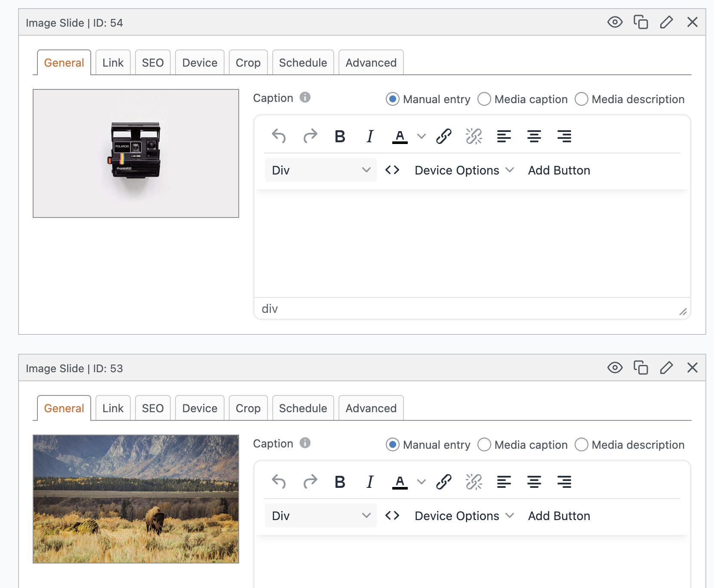Screen dimensions: 714x588
Task: Click Add Button in slide 54 caption toolbar
Action: [558, 170]
